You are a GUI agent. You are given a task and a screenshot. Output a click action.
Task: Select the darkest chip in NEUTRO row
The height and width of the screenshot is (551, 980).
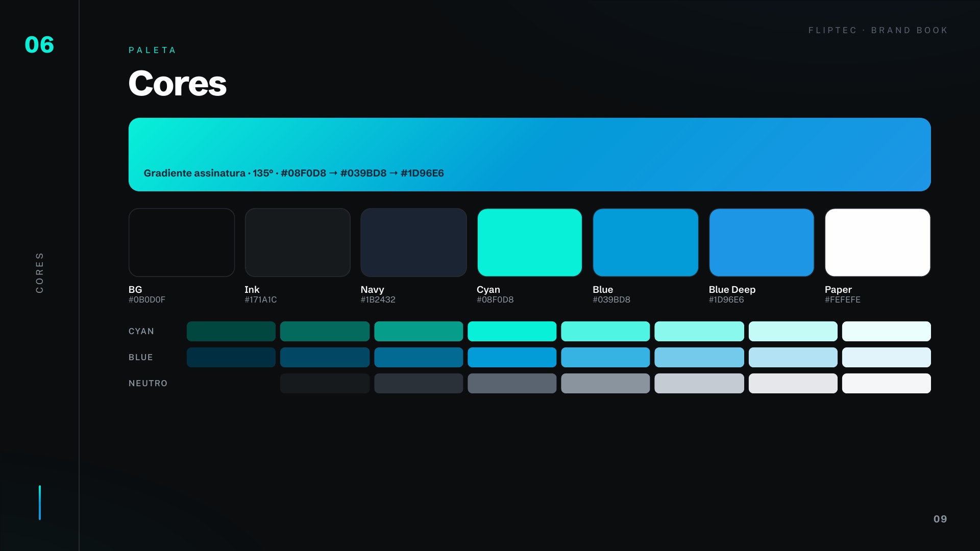(x=325, y=383)
